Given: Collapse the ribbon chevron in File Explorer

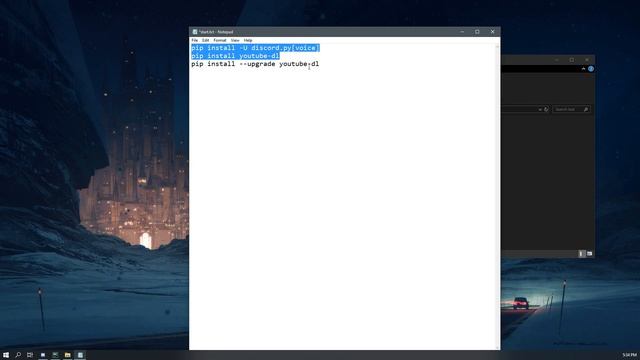Looking at the screenshot, I should (x=583, y=69).
